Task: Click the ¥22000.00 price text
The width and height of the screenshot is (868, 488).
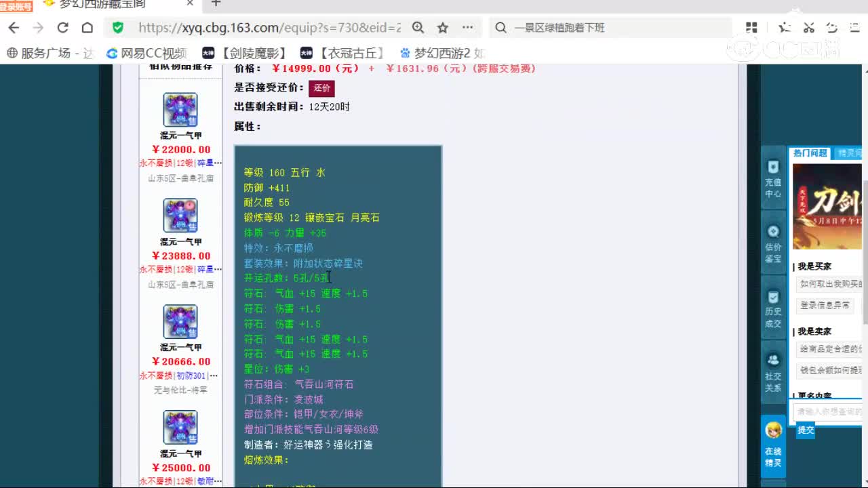Action: [x=181, y=150]
